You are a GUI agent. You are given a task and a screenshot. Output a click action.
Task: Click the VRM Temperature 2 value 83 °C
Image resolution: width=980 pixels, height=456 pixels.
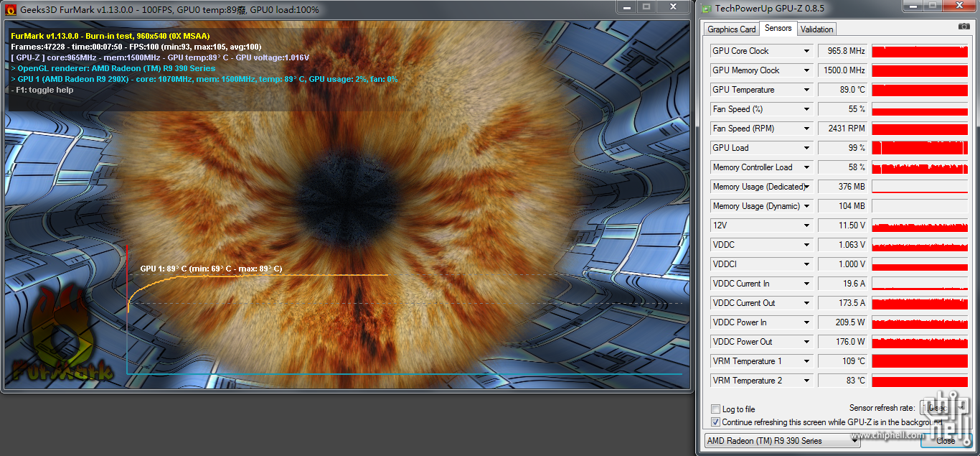[x=842, y=381]
